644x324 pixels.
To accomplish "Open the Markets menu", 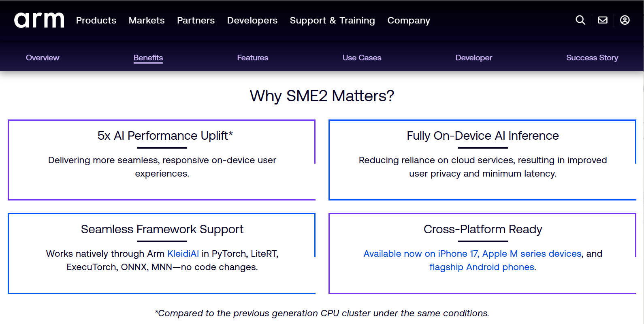I will [x=147, y=20].
